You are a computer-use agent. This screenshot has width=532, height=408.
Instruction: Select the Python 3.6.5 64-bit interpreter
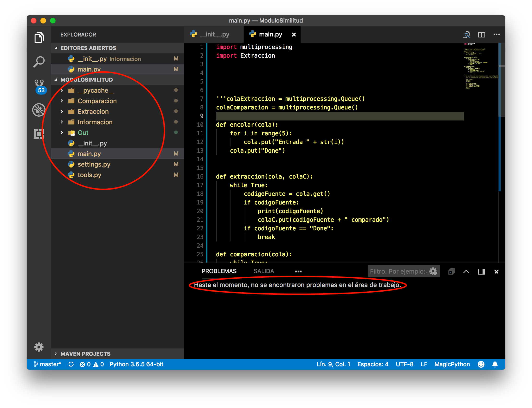coord(136,364)
